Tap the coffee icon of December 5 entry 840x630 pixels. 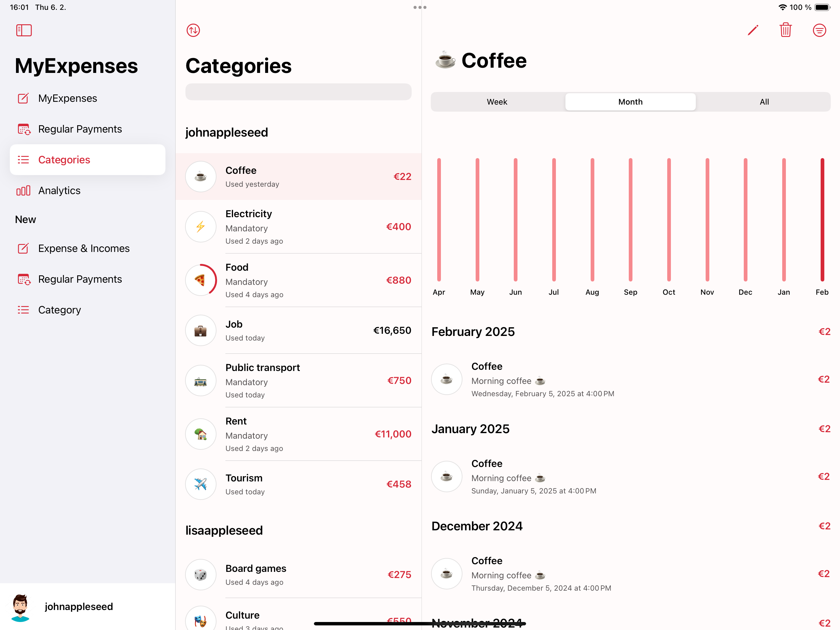click(x=446, y=574)
